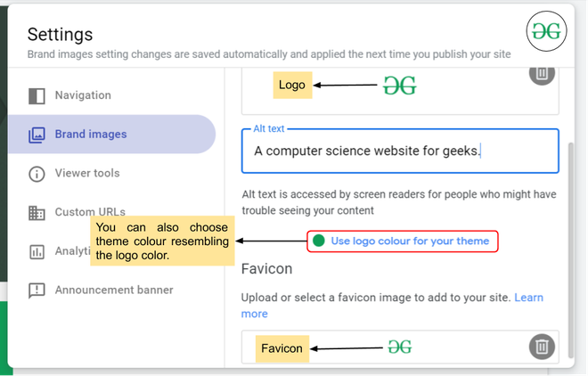The height and width of the screenshot is (376, 588).
Task: Select the Brand images tab
Action: (x=91, y=135)
